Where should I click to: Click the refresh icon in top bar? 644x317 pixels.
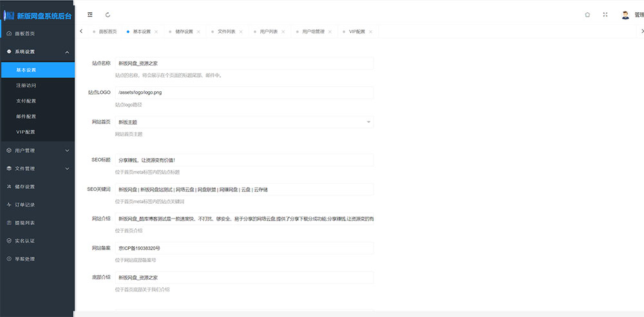[108, 14]
